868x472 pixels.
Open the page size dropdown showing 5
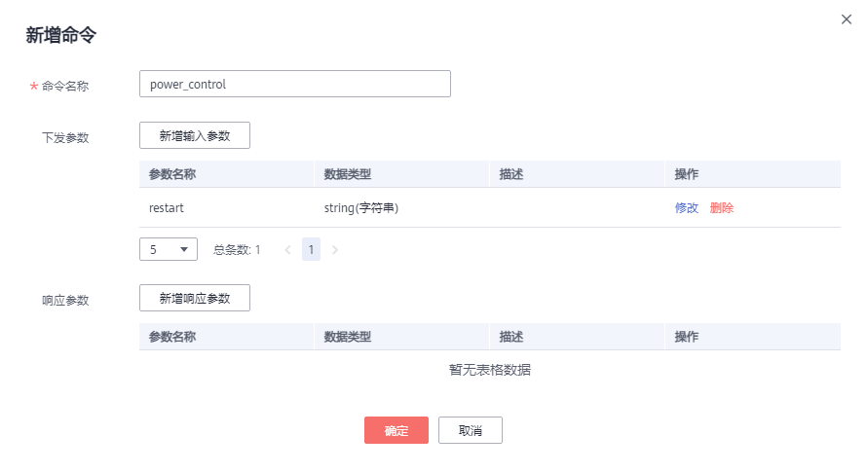pos(169,250)
